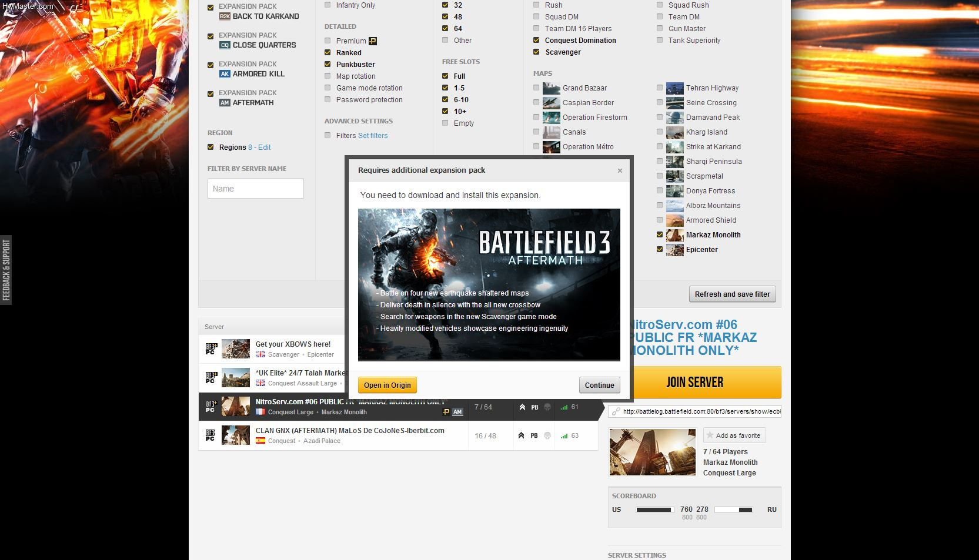Click the Battlefield 3 Aftermath promo image

click(489, 284)
